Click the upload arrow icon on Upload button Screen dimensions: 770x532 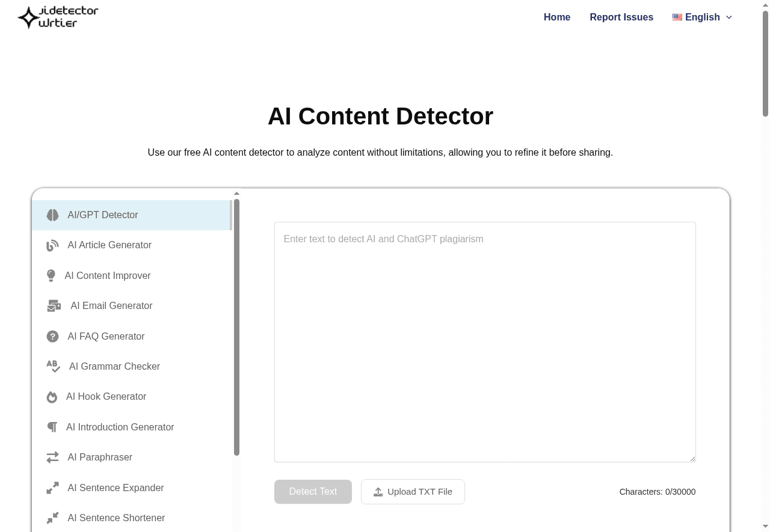point(378,491)
